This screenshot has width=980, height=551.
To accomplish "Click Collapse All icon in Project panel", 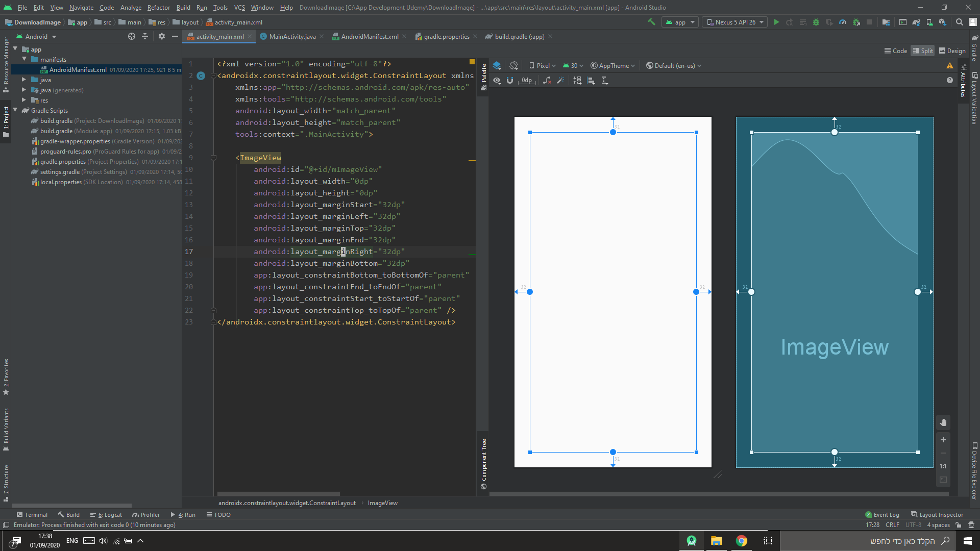I will tap(145, 36).
